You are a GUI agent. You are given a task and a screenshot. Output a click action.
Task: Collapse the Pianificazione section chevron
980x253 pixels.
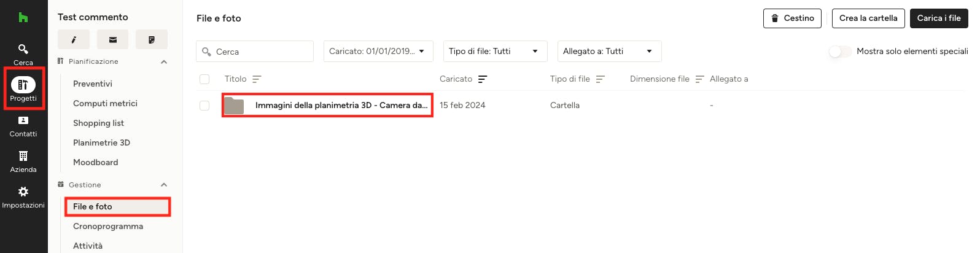pyautogui.click(x=164, y=62)
